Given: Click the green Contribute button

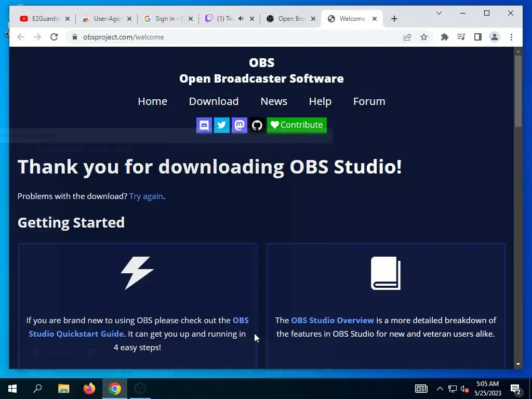Looking at the screenshot, I should point(297,125).
